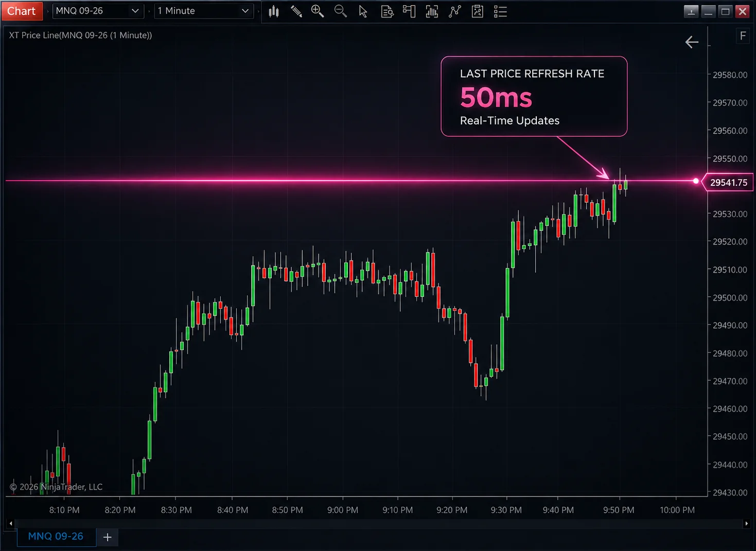Click the red Chart menu button
This screenshot has width=756, height=551.
tap(22, 11)
